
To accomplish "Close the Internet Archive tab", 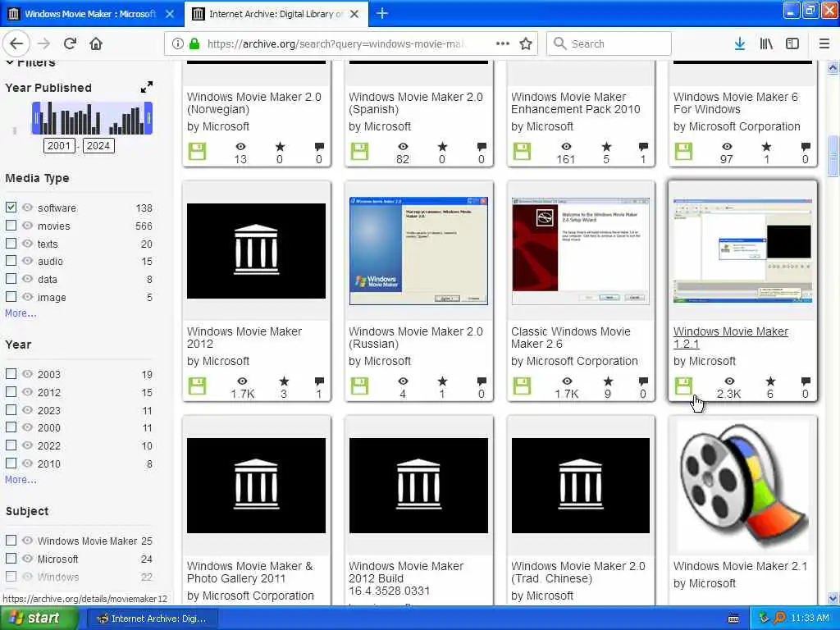I will point(354,14).
